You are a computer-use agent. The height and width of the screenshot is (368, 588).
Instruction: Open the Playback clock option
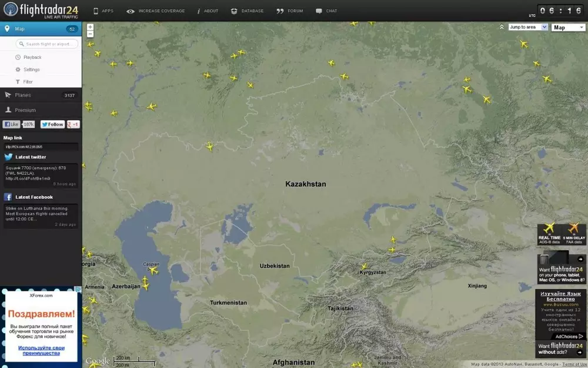click(x=32, y=57)
